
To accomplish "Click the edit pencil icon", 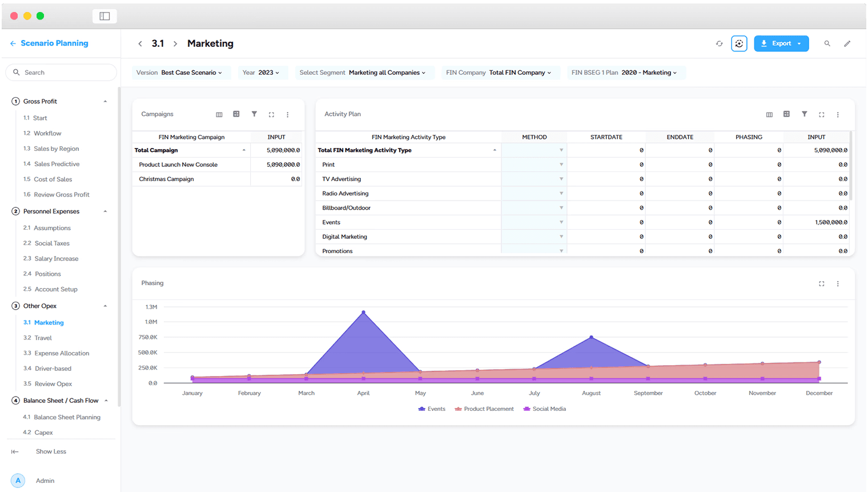I will click(847, 43).
